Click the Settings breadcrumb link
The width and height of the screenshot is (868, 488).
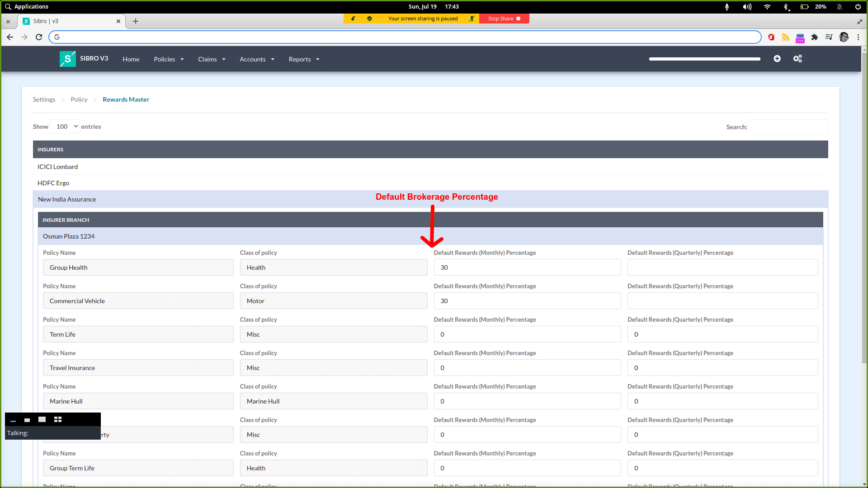click(44, 99)
